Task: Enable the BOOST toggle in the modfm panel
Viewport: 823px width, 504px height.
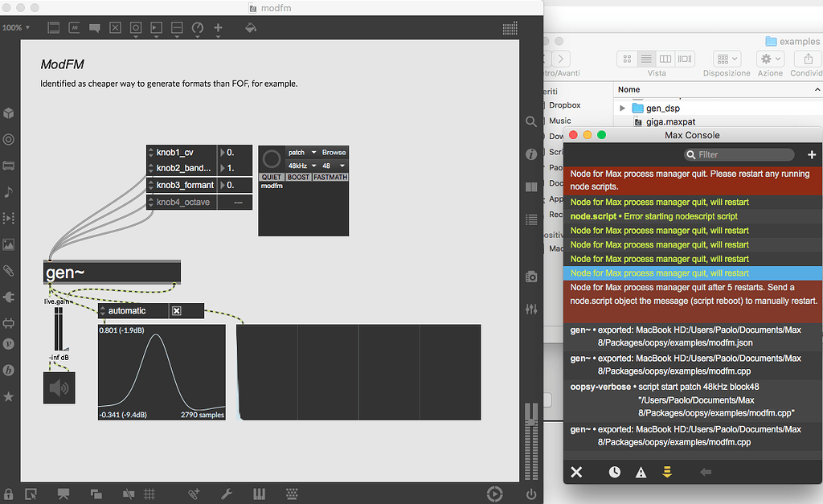Action: click(298, 177)
